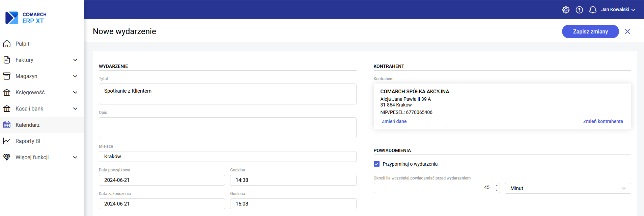This screenshot has width=644, height=216.
Task: Open notifications bell icon
Action: click(x=593, y=10)
